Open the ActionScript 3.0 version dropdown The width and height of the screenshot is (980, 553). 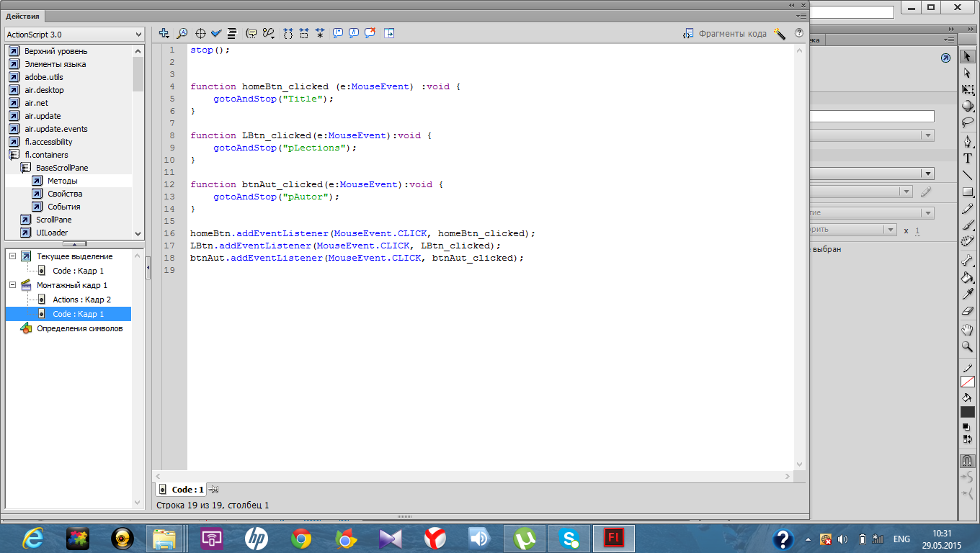coord(74,35)
